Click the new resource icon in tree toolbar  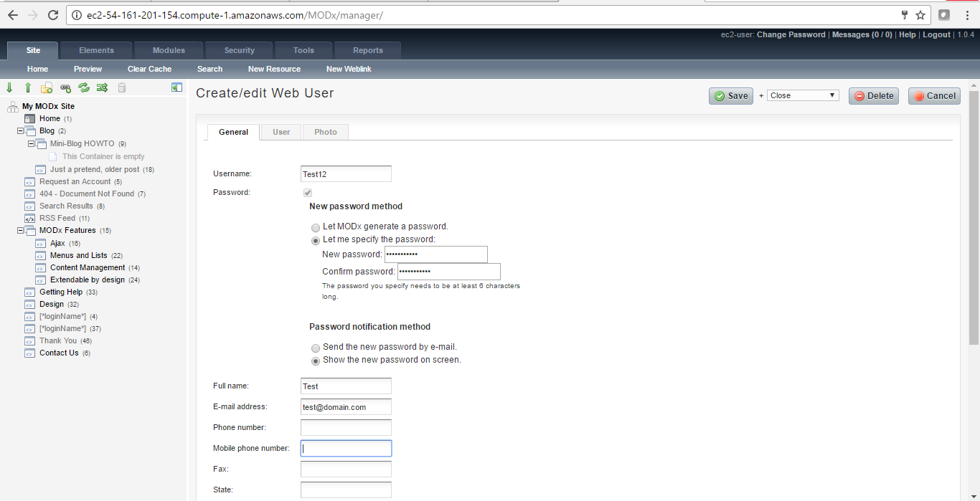(x=47, y=87)
